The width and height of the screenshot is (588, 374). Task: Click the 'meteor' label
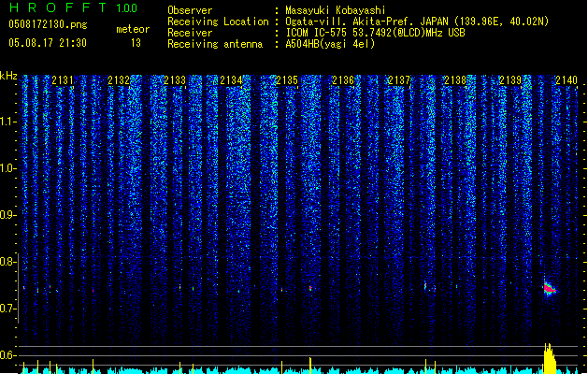coord(133,29)
